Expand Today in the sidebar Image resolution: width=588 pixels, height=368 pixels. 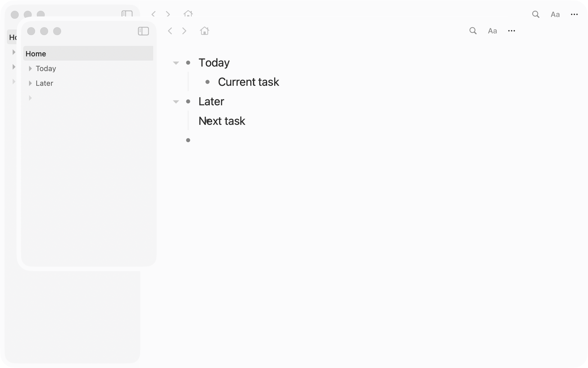[x=30, y=68]
